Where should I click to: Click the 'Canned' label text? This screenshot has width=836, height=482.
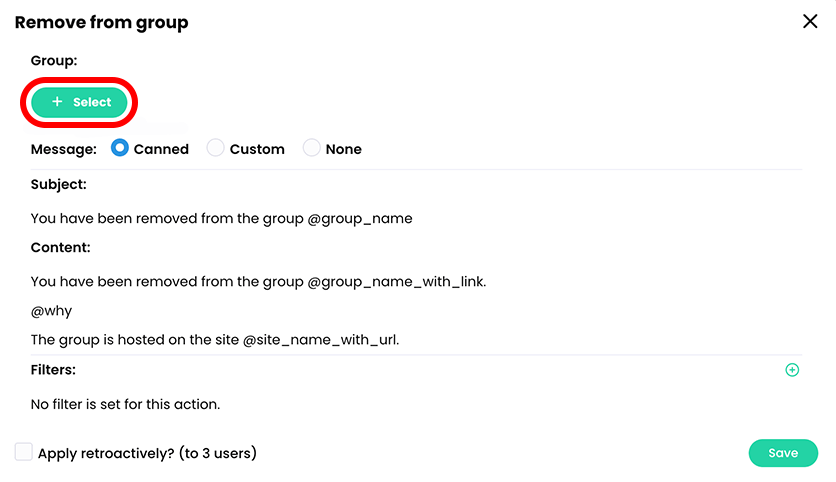pyautogui.click(x=161, y=149)
